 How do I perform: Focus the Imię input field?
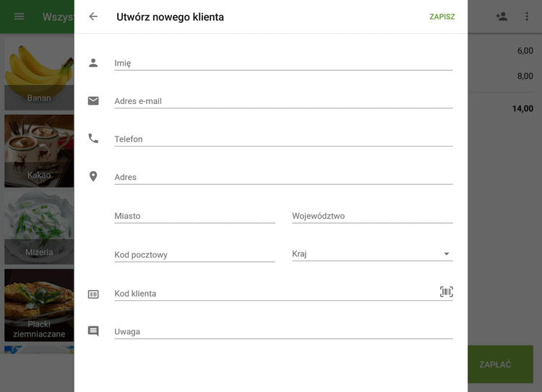click(283, 63)
